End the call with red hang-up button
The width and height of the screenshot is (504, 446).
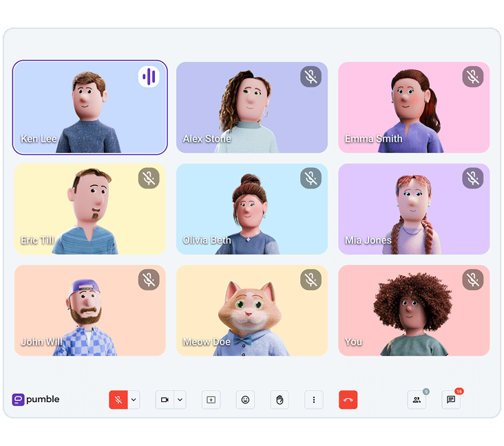348,400
